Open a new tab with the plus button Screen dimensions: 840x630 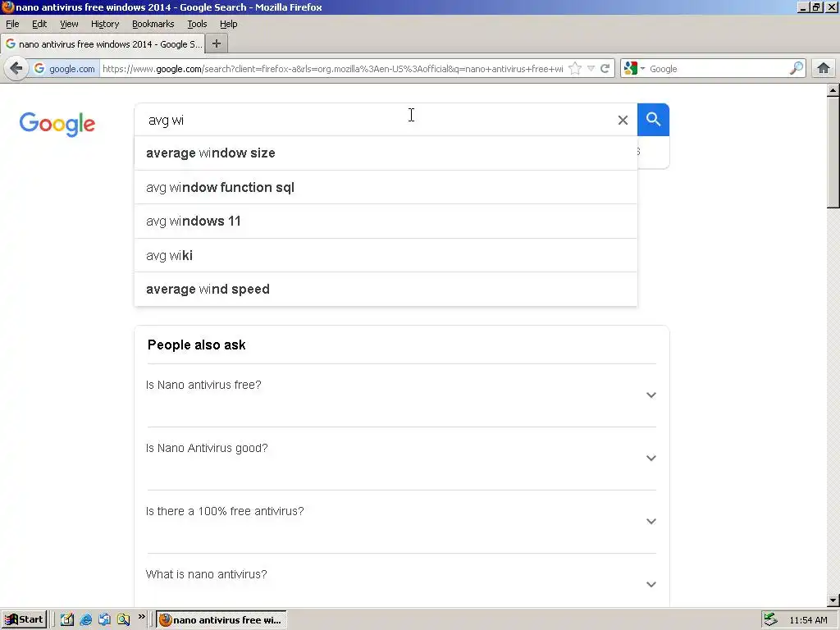(x=217, y=44)
